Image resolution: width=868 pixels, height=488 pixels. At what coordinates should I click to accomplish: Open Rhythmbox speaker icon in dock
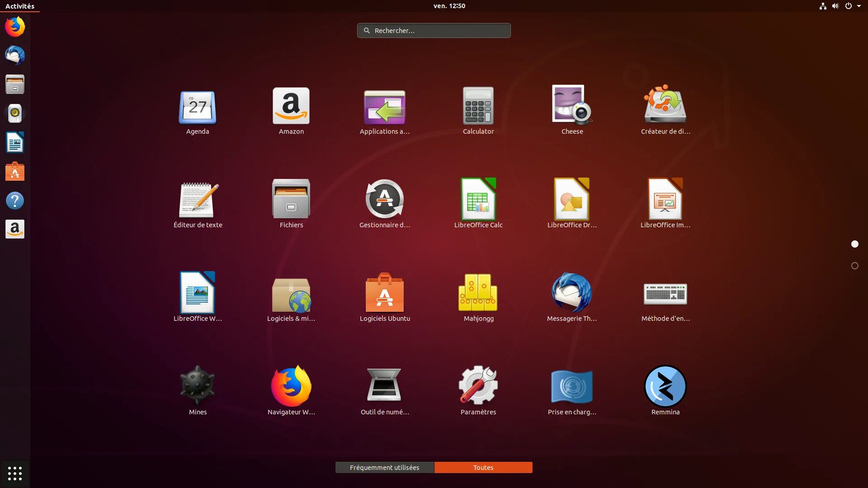pyautogui.click(x=15, y=113)
